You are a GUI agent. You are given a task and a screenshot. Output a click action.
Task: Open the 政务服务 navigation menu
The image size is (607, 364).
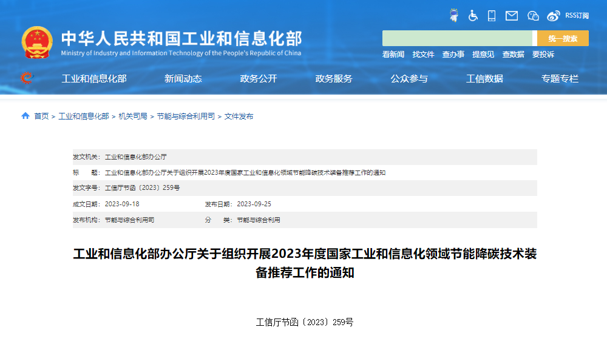334,79
